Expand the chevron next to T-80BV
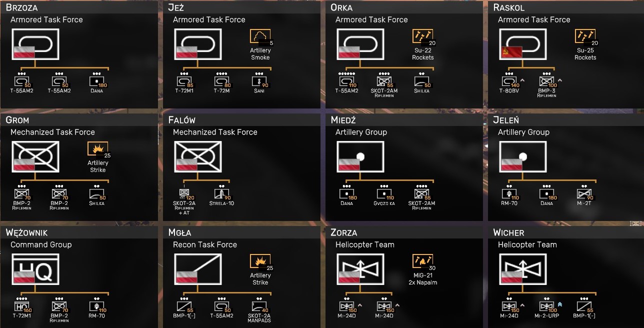Screen dimensions: 644x328 (x=522, y=80)
